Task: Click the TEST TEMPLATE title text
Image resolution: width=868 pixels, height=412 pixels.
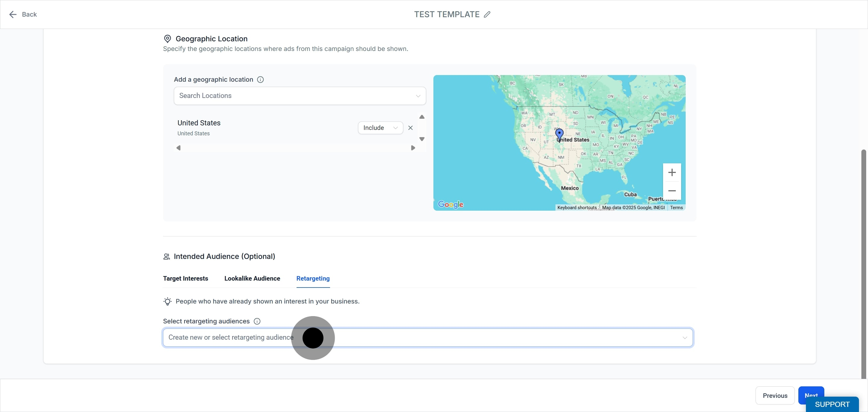Action: click(447, 14)
